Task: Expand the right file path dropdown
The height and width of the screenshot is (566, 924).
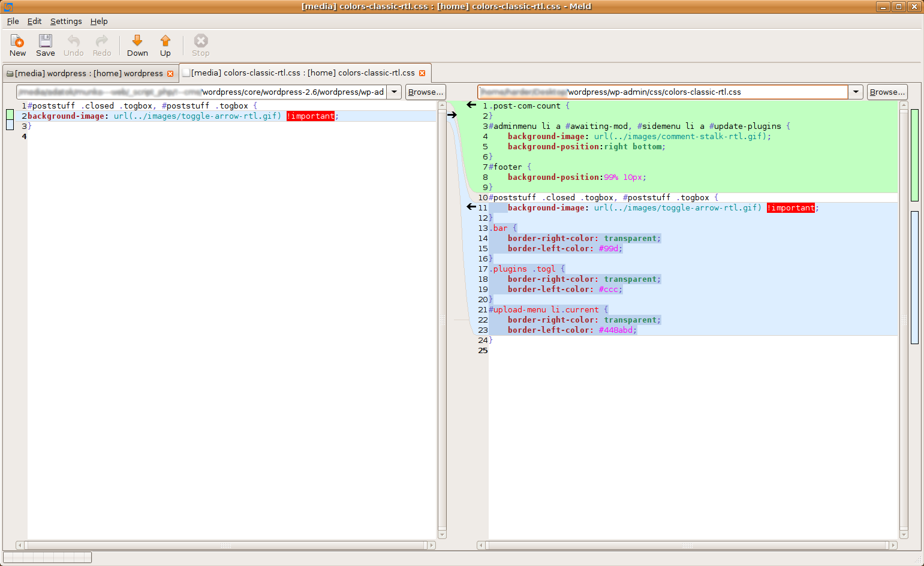Action: (856, 92)
